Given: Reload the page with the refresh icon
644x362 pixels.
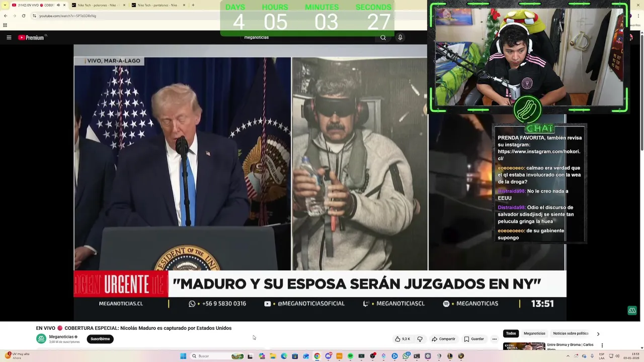Looking at the screenshot, I should coord(23,16).
